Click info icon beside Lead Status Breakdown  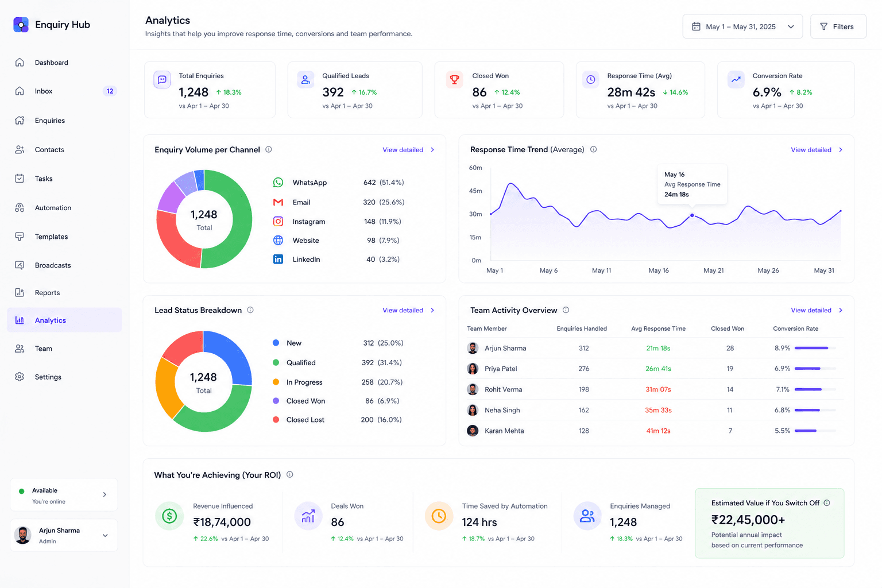click(x=250, y=310)
